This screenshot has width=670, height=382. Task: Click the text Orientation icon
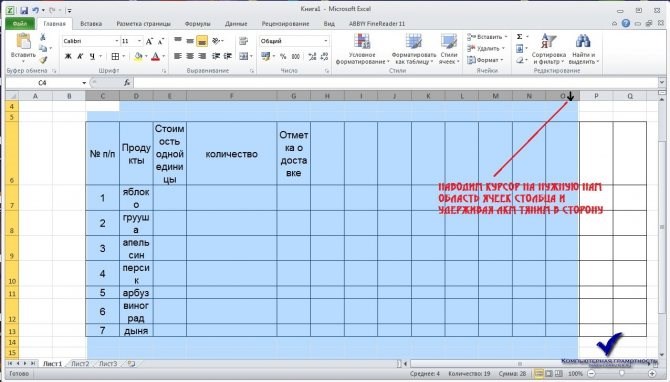pos(216,41)
